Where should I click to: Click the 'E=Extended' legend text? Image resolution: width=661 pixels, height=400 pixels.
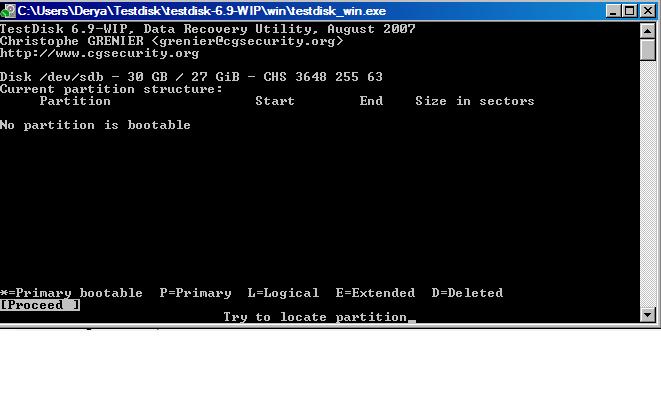pyautogui.click(x=375, y=293)
